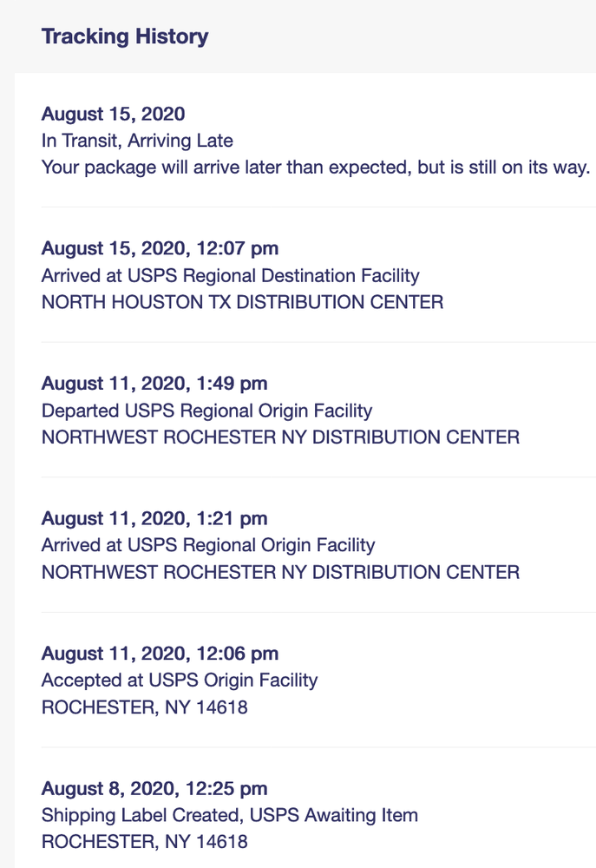Click ROCHESTER, NY 14618 under the Shipping Label entry
This screenshot has height=868, width=596.
point(144,842)
